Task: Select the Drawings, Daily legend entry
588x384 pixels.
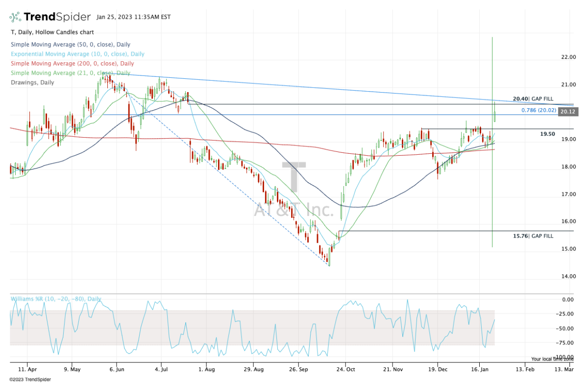Action: coord(32,83)
